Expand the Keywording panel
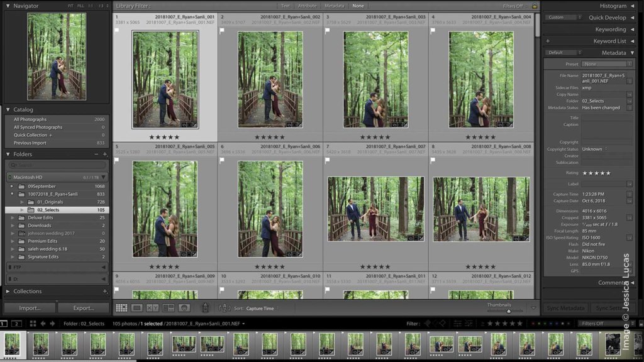644x362 pixels. coord(633,30)
